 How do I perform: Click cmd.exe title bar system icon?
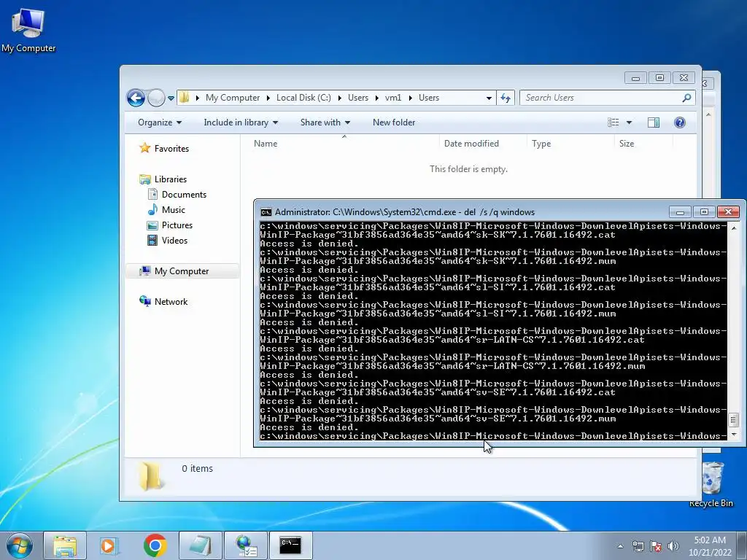click(266, 212)
